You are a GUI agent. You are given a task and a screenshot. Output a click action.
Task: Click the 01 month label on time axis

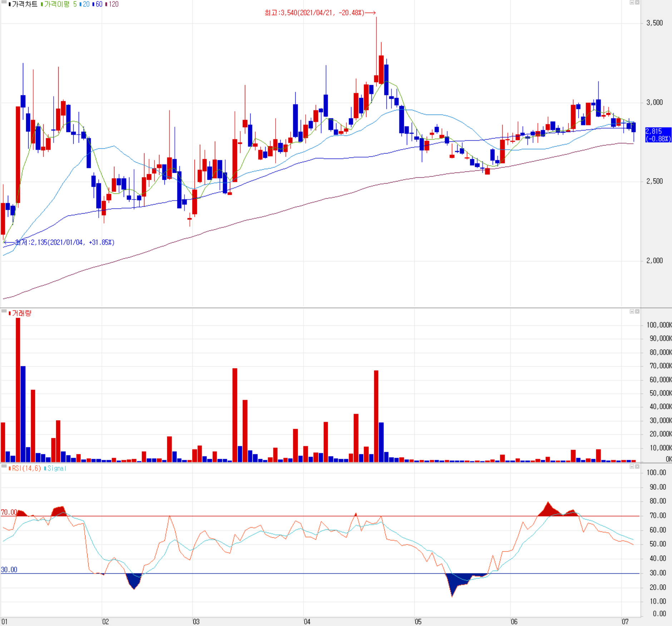click(x=4, y=622)
